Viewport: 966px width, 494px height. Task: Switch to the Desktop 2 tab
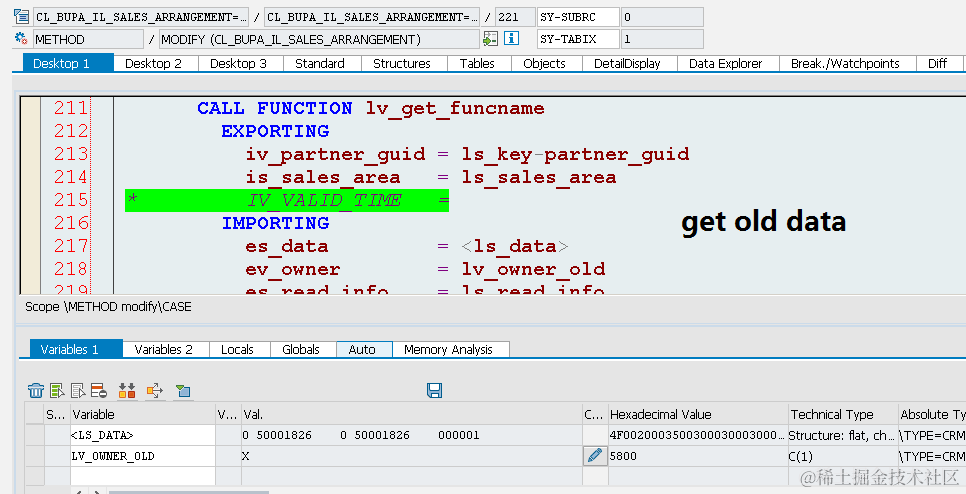click(153, 63)
